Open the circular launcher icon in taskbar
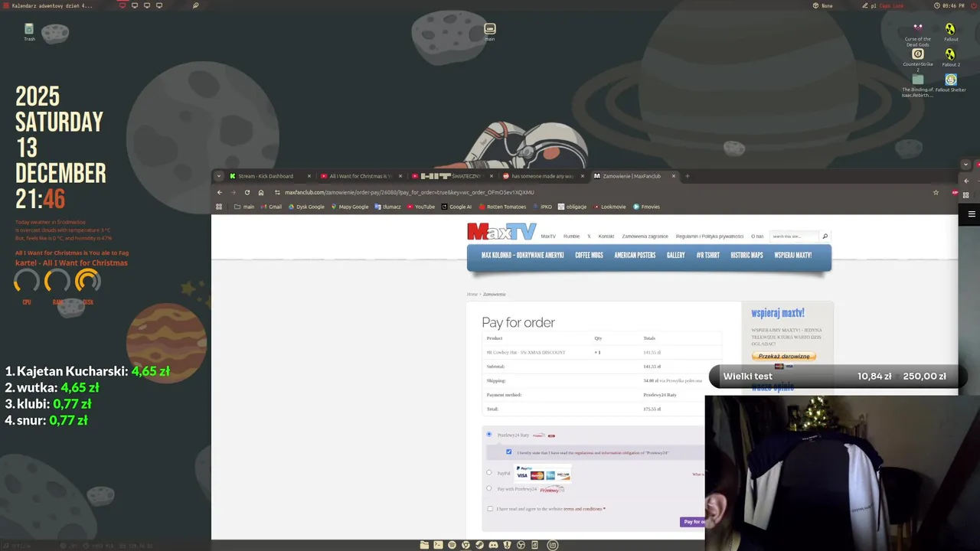The image size is (980, 551). click(553, 545)
